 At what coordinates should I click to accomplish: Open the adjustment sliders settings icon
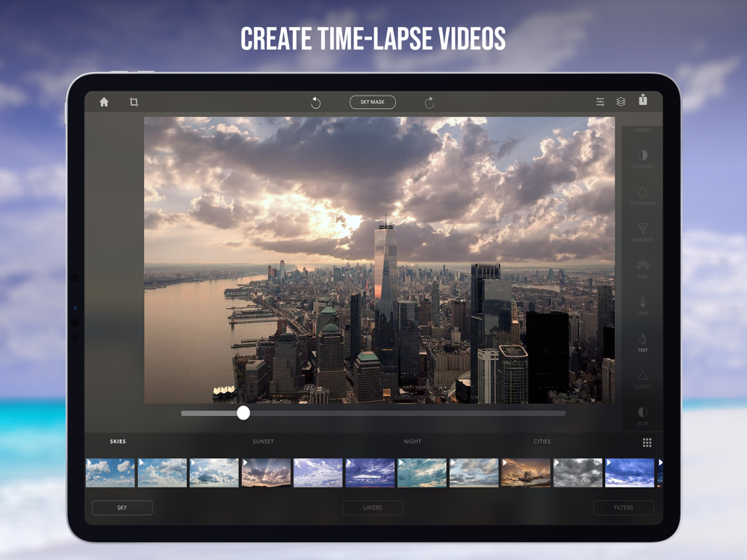coord(601,102)
